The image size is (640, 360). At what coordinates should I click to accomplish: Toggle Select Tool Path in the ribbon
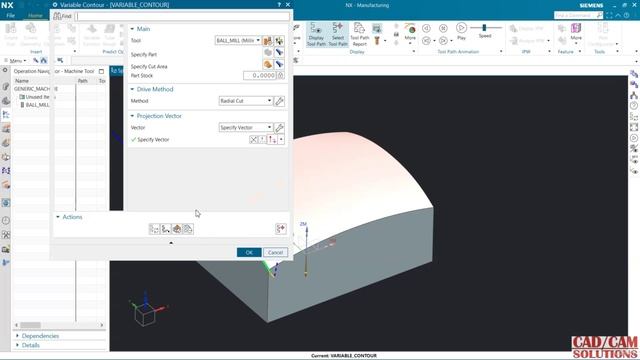(x=338, y=34)
